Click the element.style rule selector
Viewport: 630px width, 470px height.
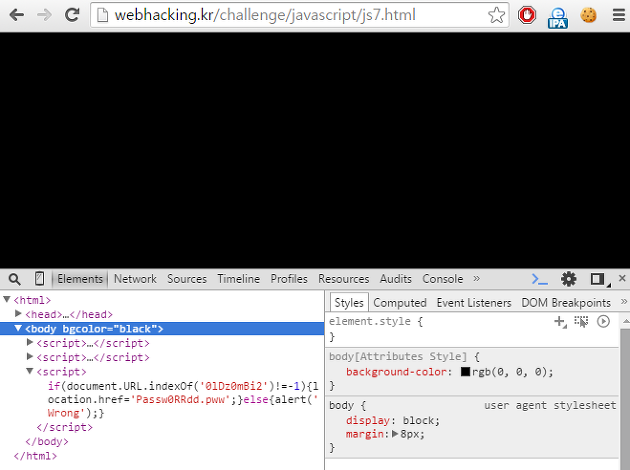(370, 321)
